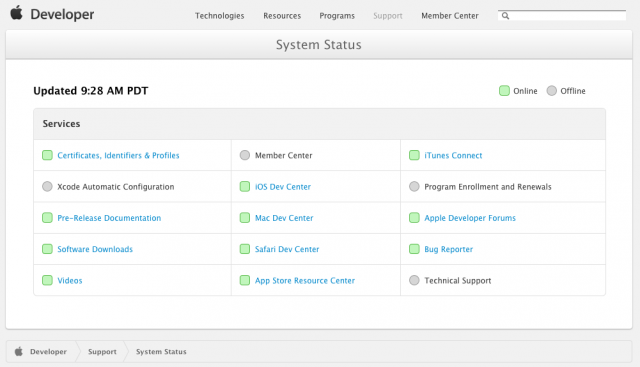Open the Videos link
This screenshot has height=367, width=640.
(70, 280)
